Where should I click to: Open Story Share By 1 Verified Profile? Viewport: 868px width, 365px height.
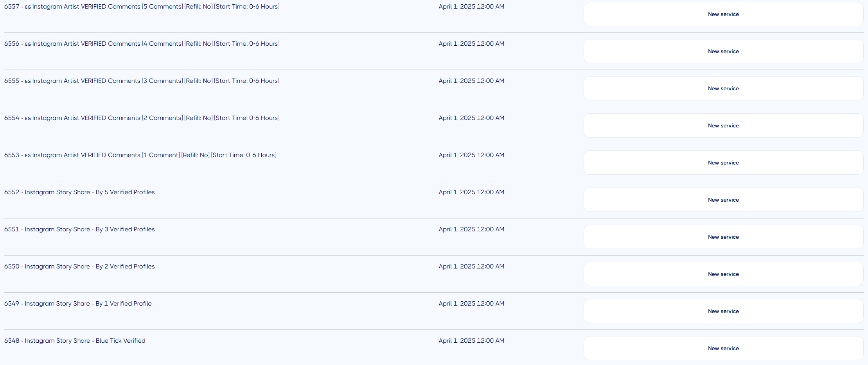78,304
